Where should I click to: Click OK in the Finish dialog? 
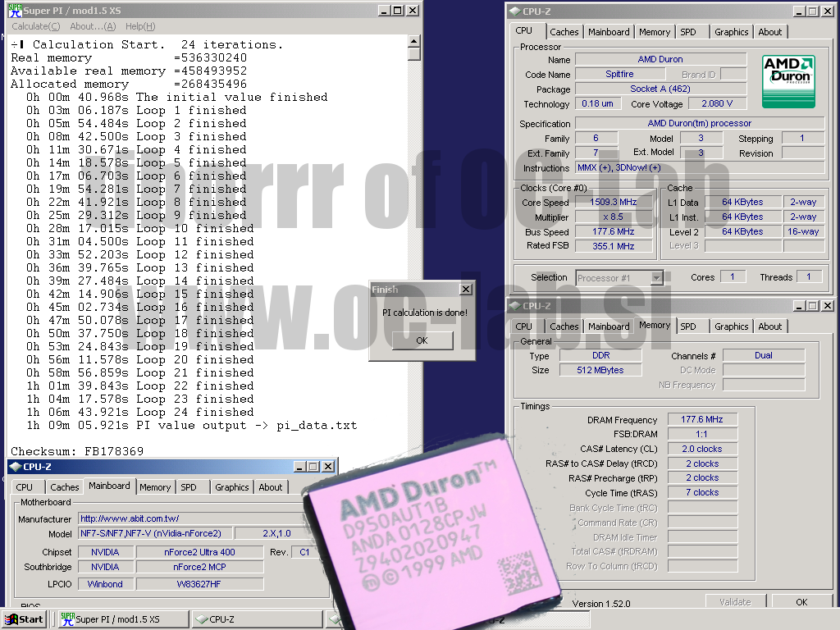422,340
